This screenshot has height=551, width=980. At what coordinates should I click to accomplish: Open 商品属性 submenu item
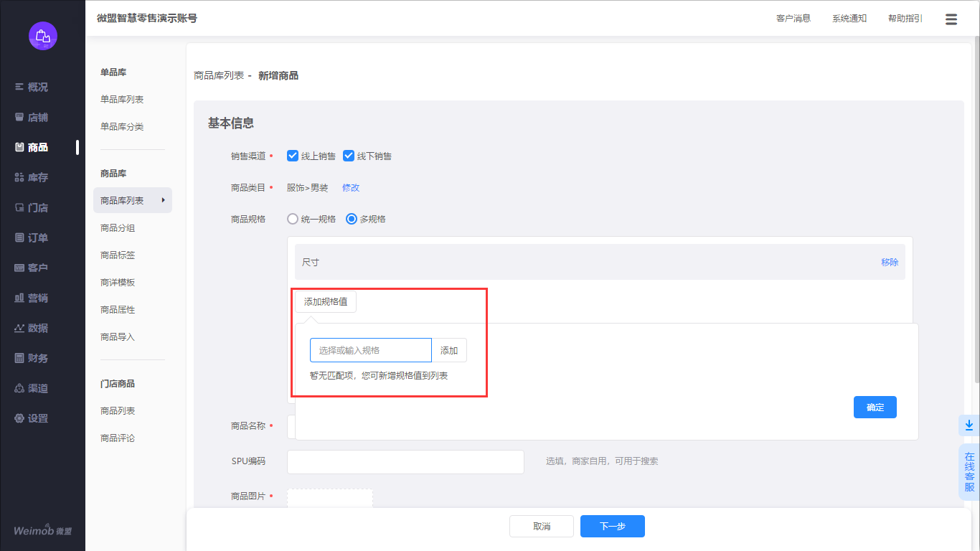coord(118,310)
